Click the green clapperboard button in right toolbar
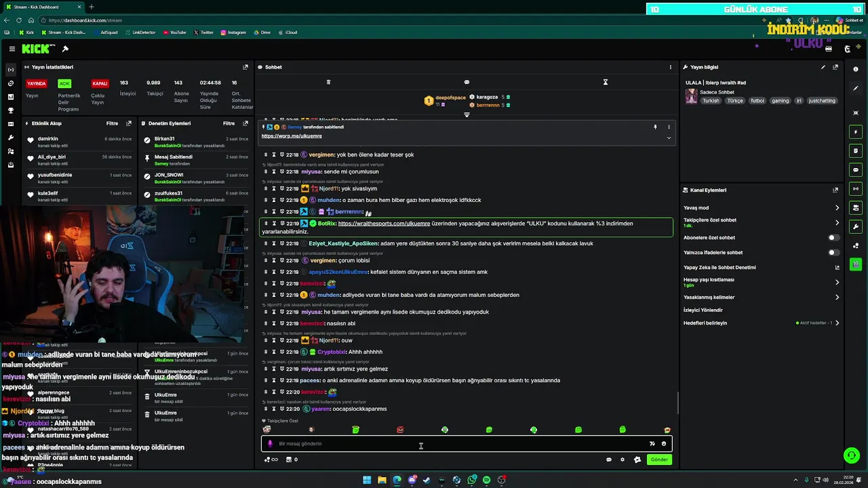 pos(856,264)
